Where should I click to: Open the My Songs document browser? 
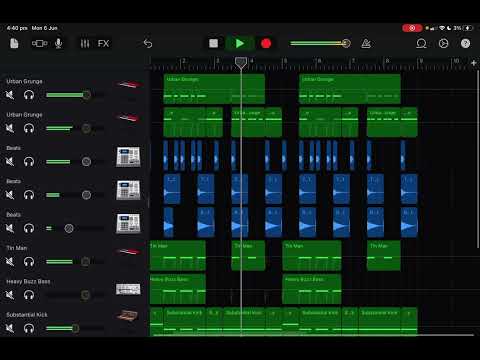tap(14, 43)
